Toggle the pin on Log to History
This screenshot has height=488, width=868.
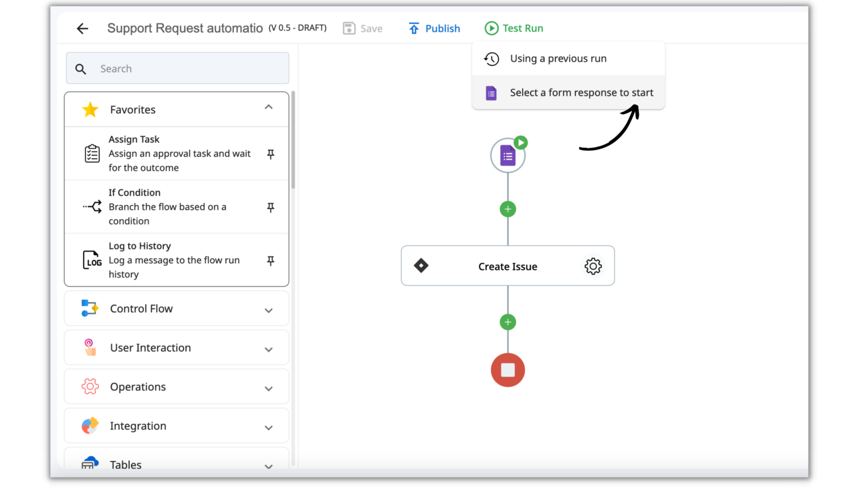271,260
